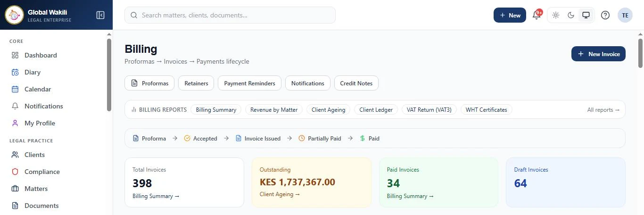This screenshot has height=215, width=644.
Task: Open Retainers
Action: click(196, 83)
